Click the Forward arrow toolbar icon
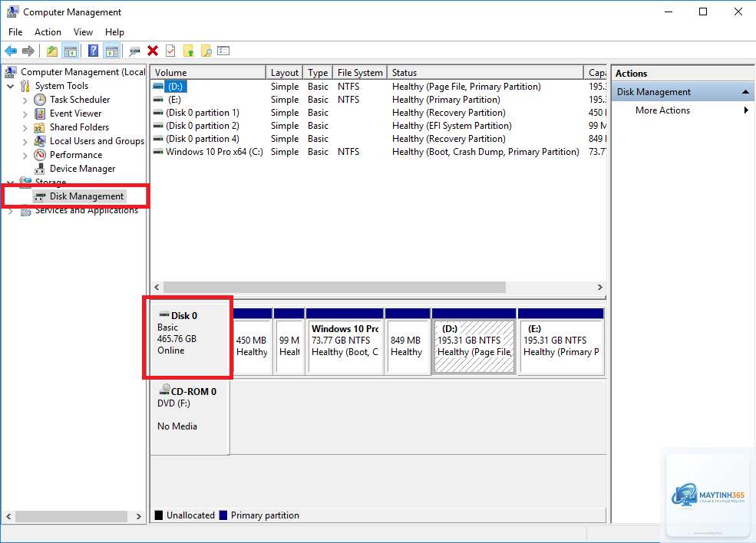This screenshot has height=543, width=756. 28,51
